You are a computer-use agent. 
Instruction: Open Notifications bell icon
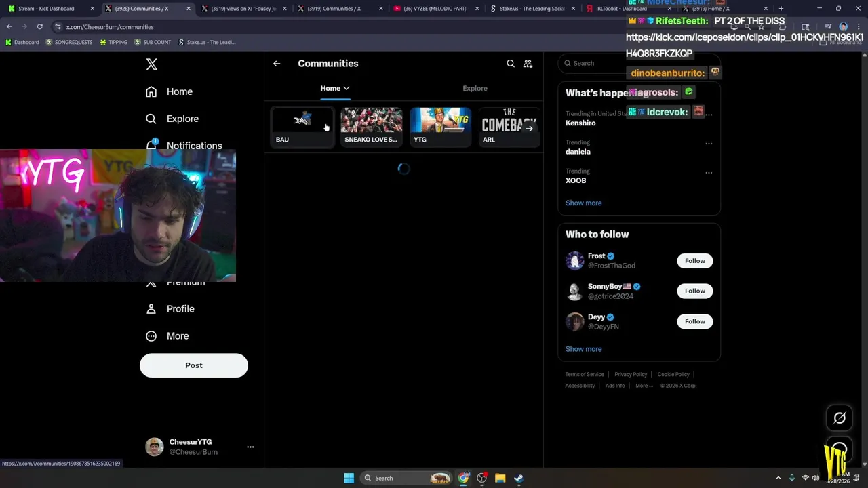point(151,145)
